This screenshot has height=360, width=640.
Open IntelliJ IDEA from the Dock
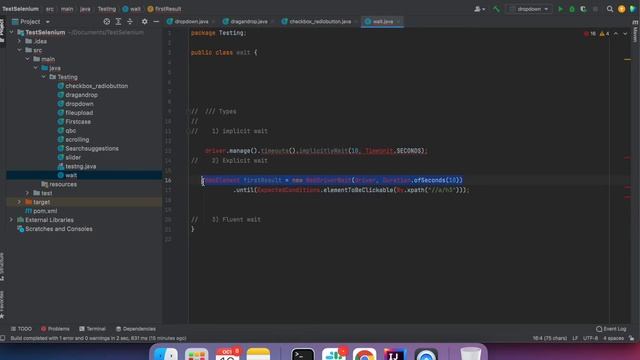[x=395, y=353]
